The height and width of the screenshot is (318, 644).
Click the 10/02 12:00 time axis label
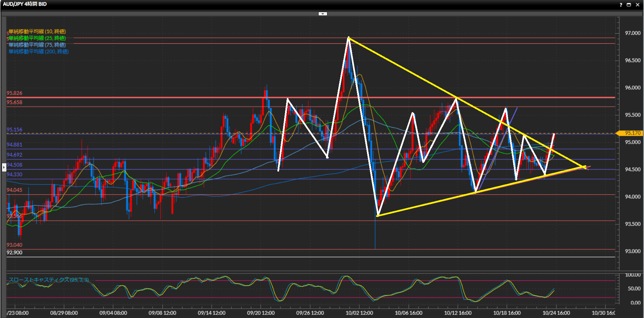click(x=359, y=313)
